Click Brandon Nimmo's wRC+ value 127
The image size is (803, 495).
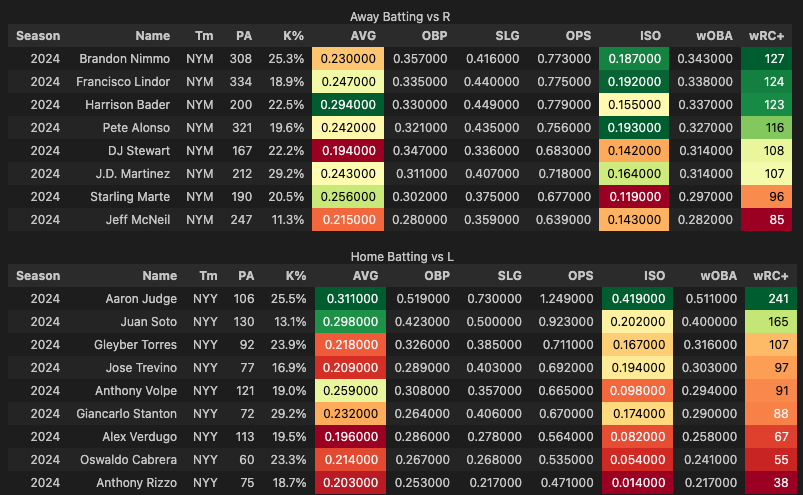[x=767, y=59]
